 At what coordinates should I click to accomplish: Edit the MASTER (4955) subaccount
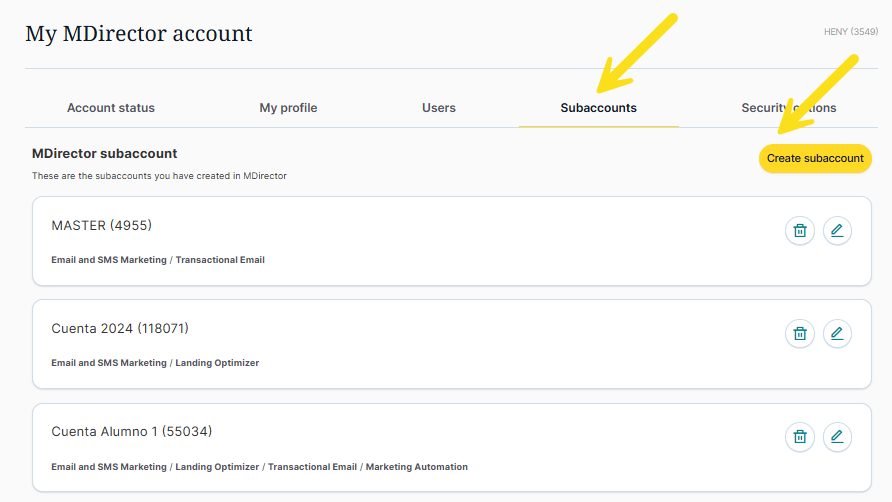pos(837,231)
